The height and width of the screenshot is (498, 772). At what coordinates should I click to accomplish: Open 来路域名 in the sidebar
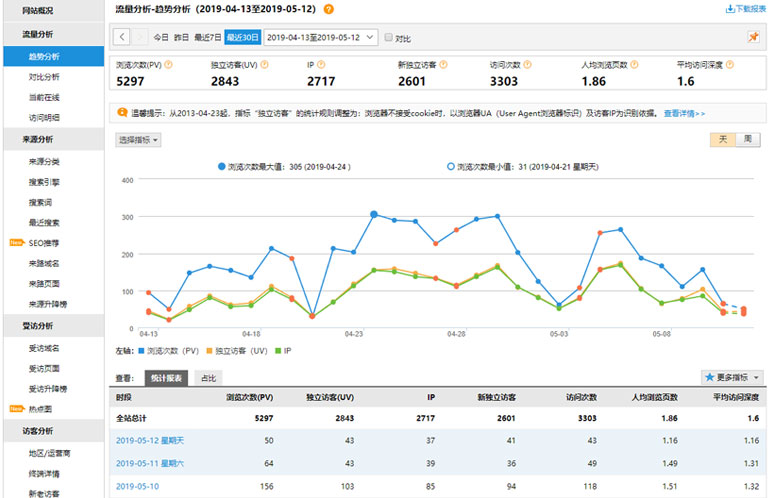44,263
